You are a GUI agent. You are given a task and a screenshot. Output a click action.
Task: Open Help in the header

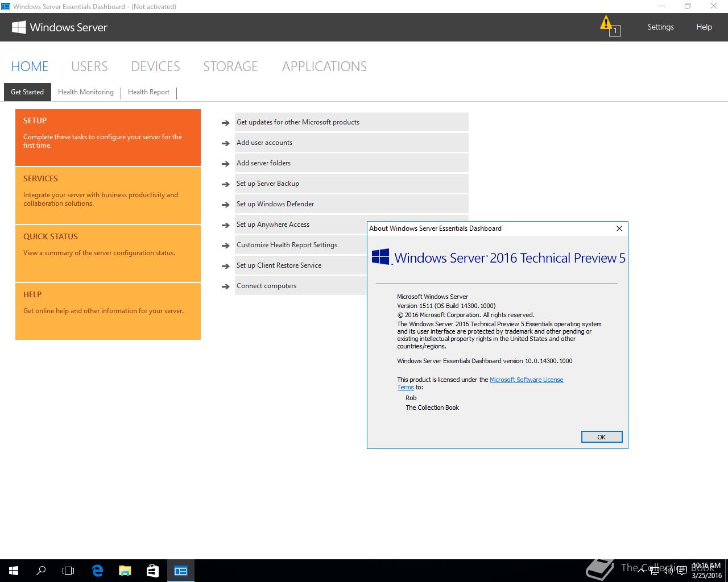[x=704, y=27]
